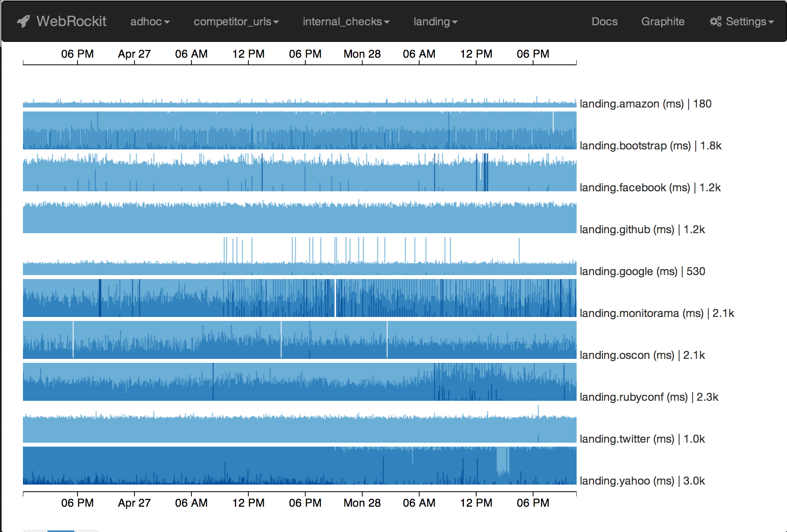Click the Settings gear icon

[x=715, y=21]
